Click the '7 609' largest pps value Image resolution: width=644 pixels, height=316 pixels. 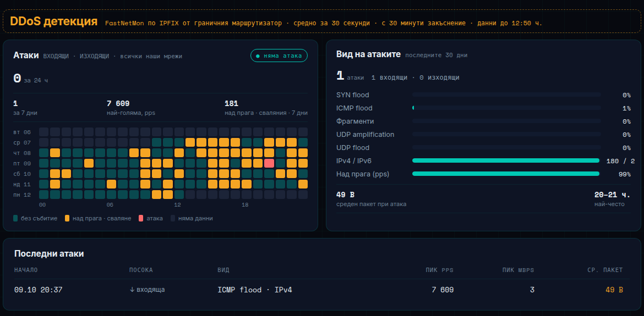tap(118, 104)
